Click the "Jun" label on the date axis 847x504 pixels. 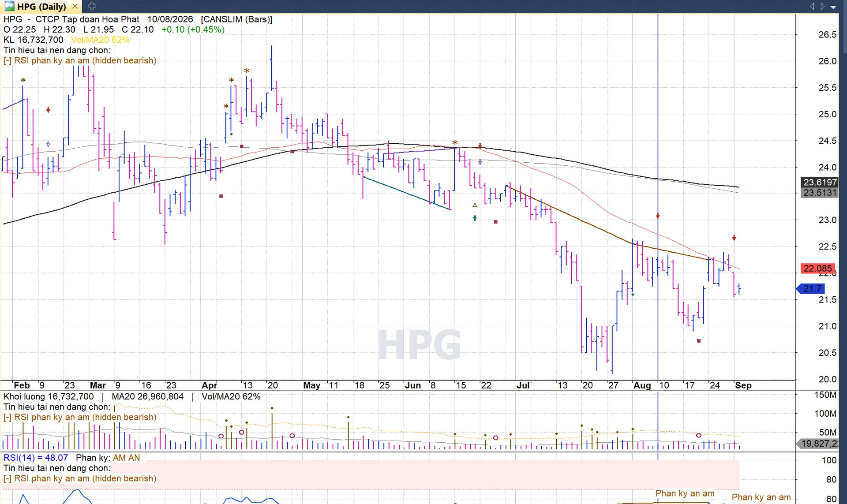point(412,385)
